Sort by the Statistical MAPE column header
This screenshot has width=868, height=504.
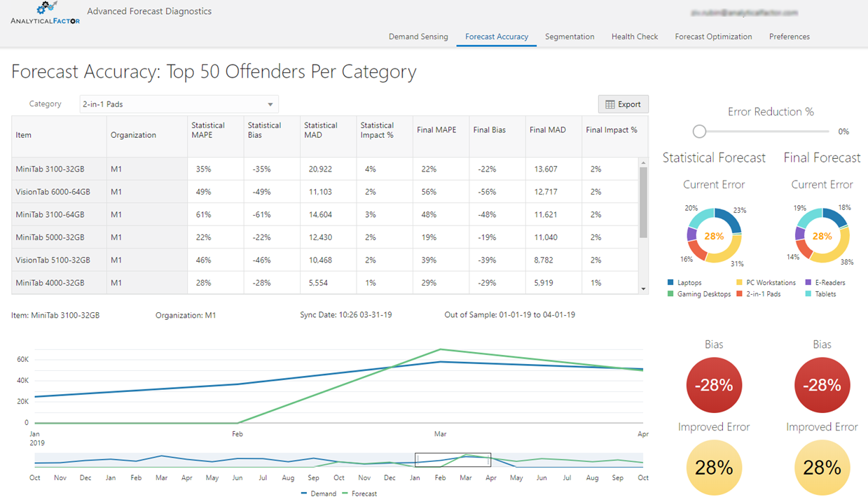coord(208,130)
